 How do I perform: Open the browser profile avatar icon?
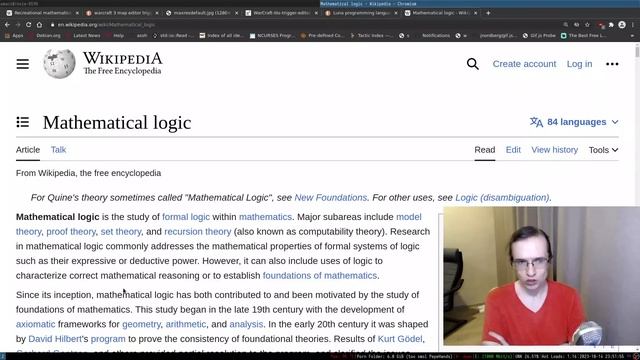click(x=622, y=25)
